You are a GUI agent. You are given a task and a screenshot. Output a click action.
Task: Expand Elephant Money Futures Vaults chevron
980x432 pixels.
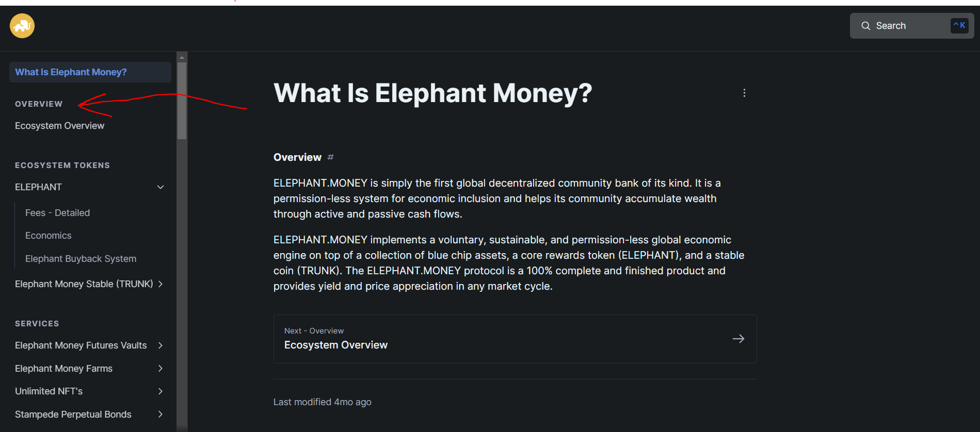160,345
